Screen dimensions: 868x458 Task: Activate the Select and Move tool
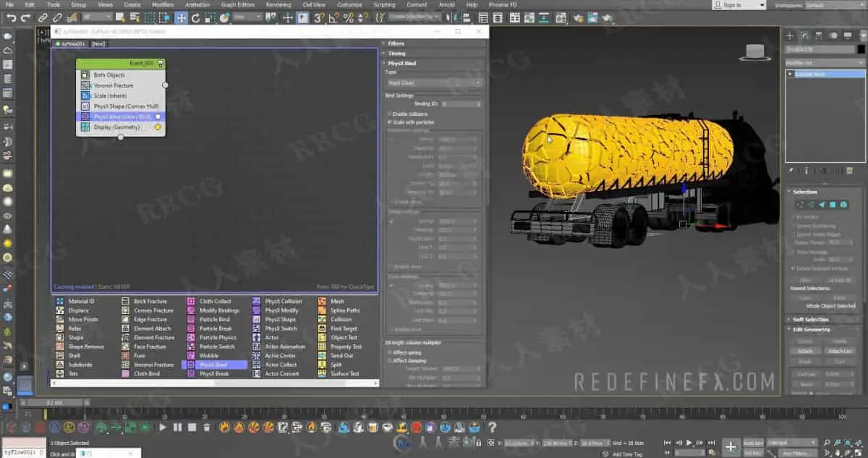tap(182, 17)
